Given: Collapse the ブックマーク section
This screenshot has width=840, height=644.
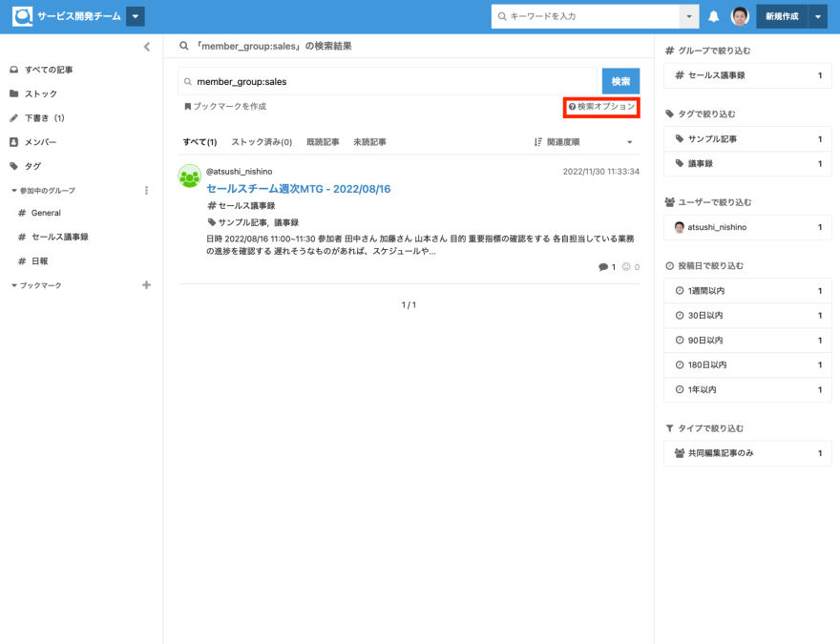Looking at the screenshot, I should point(36,285).
